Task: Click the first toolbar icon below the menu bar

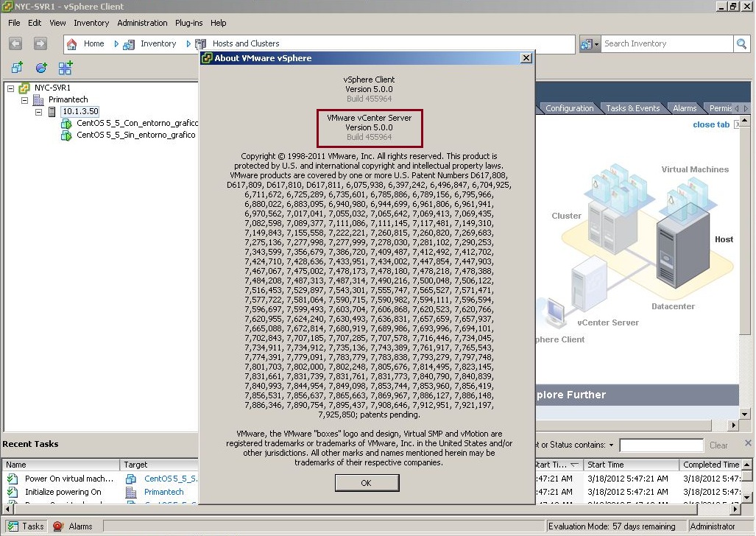Action: coord(17,67)
